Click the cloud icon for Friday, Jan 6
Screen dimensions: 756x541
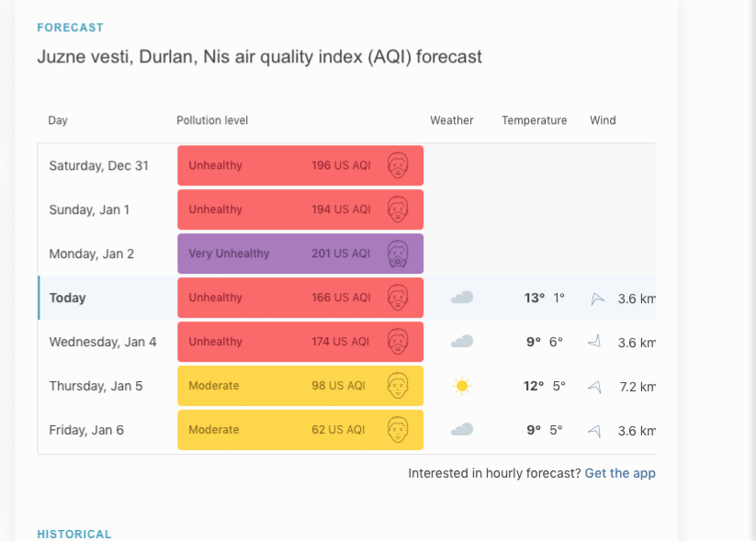click(462, 430)
